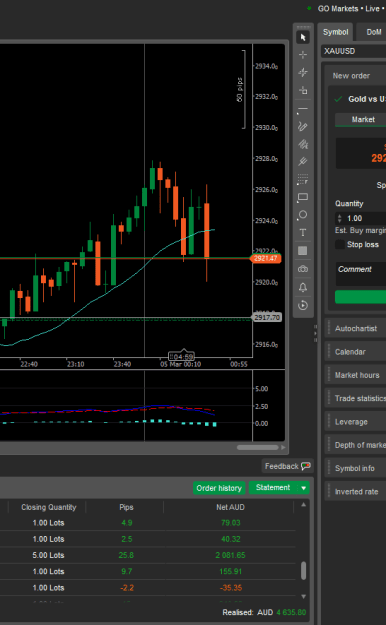Open the Statement dropdown arrow
This screenshot has width=386, height=625.
(303, 488)
